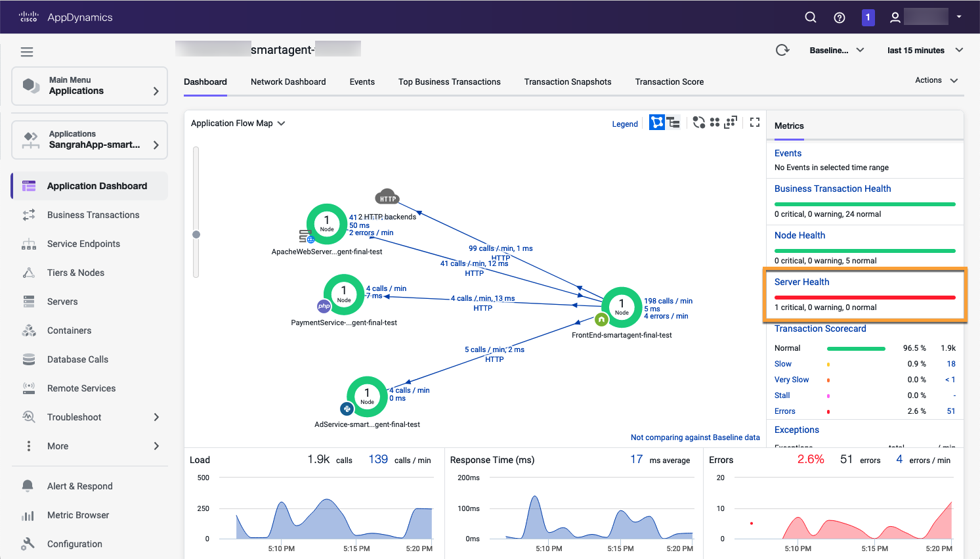Select the FrontEnd node circle
The width and height of the screenshot is (980, 559).
[x=622, y=307]
